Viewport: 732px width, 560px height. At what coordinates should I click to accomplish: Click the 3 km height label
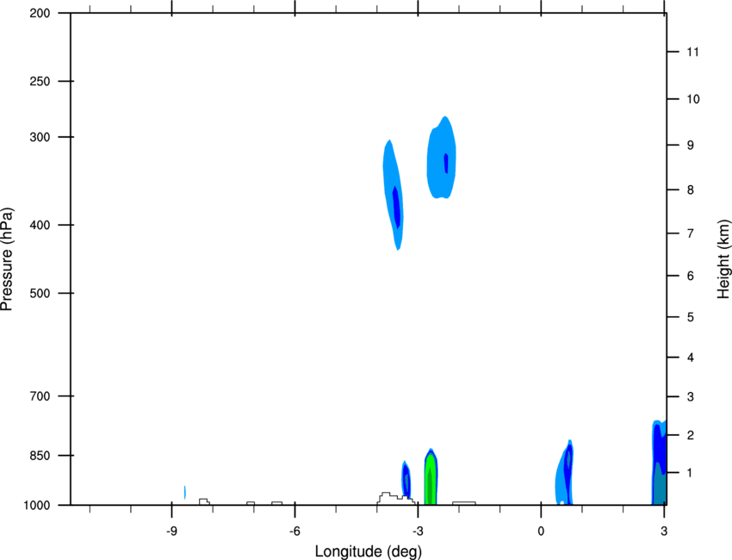pos(691,397)
